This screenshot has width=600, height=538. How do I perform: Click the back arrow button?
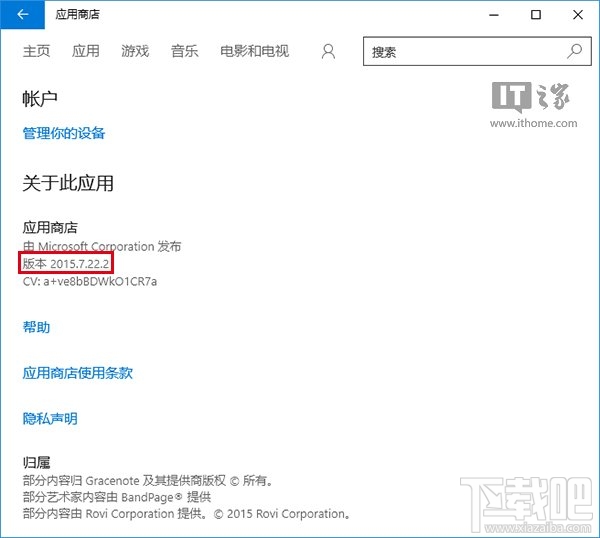[23, 15]
